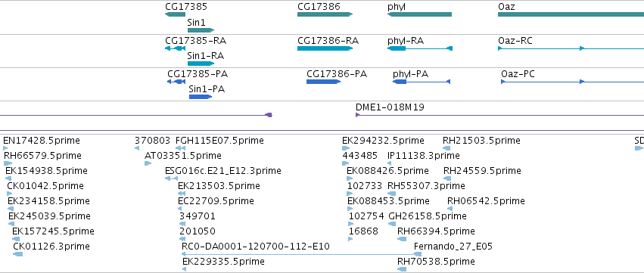Image resolution: width=644 pixels, height=273 pixels.
Task: Open the Oaz-RC transcript label
Action: click(515, 41)
